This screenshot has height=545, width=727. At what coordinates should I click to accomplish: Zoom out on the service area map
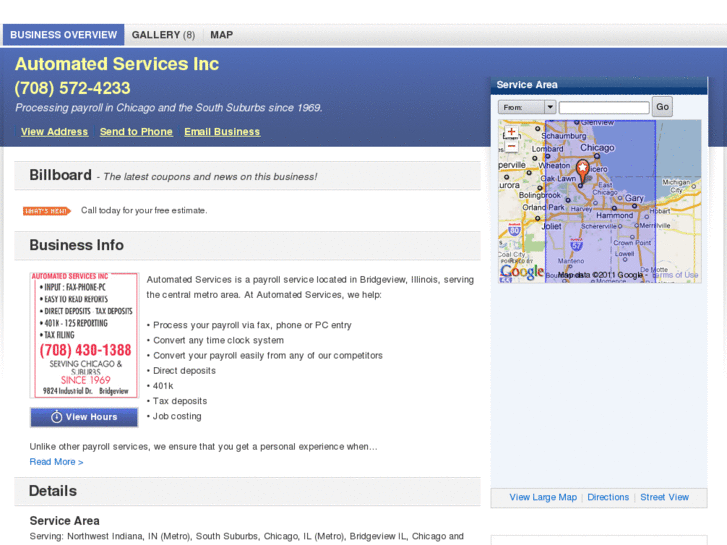point(511,147)
